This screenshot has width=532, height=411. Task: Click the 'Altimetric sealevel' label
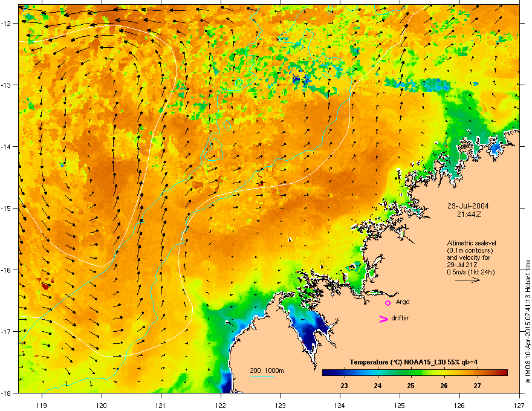472,243
